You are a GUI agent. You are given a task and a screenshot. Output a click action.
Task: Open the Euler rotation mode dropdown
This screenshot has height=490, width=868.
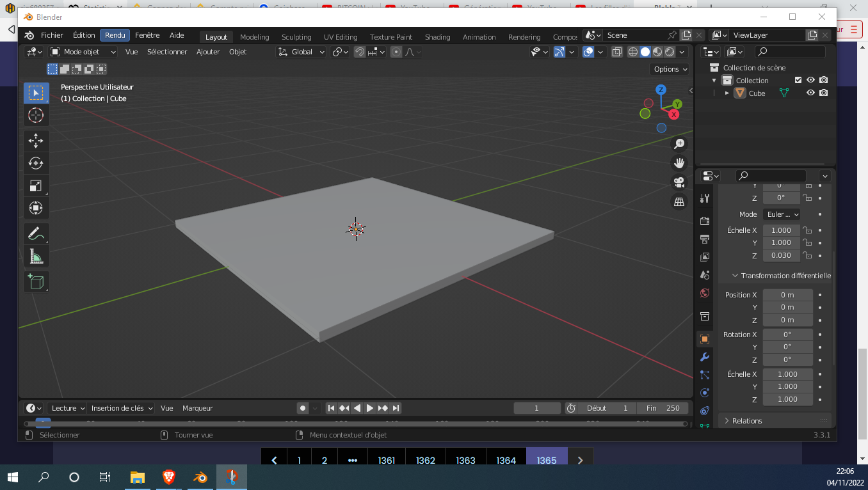coord(782,214)
